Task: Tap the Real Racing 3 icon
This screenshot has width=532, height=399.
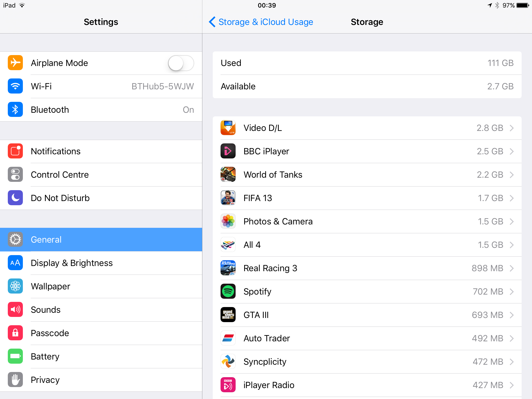Action: pyautogui.click(x=228, y=268)
